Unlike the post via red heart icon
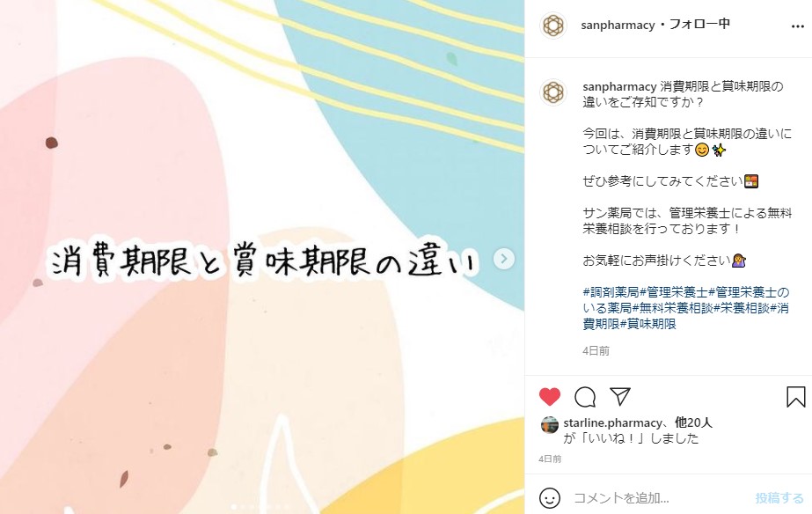The width and height of the screenshot is (812, 514). [x=550, y=397]
